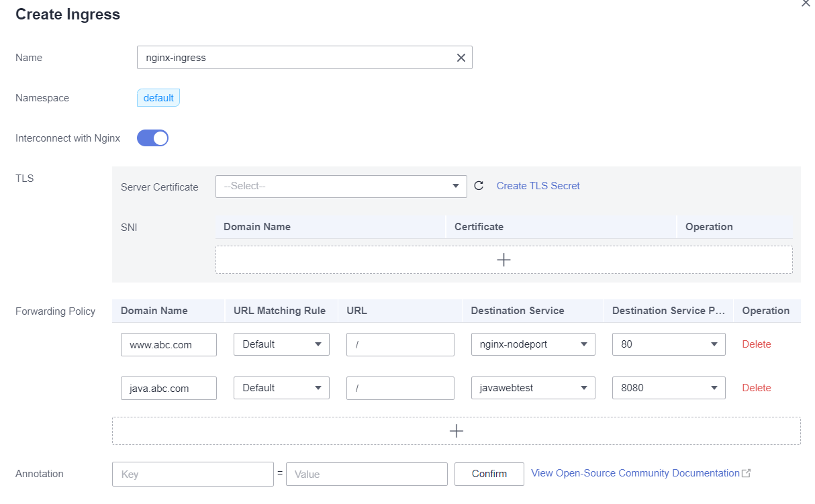
Task: Open port 80 dropdown
Action: coord(668,344)
